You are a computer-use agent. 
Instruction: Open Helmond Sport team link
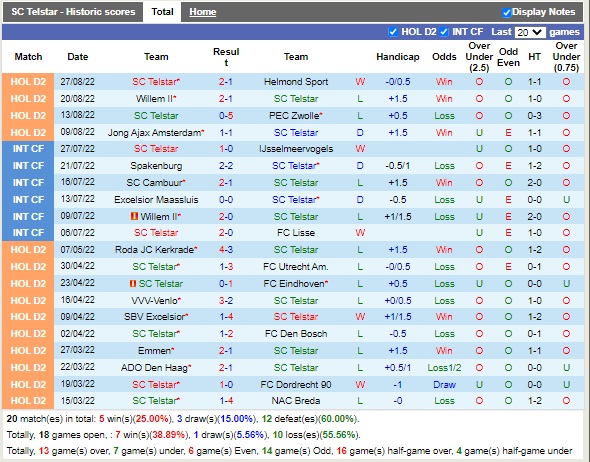(296, 82)
